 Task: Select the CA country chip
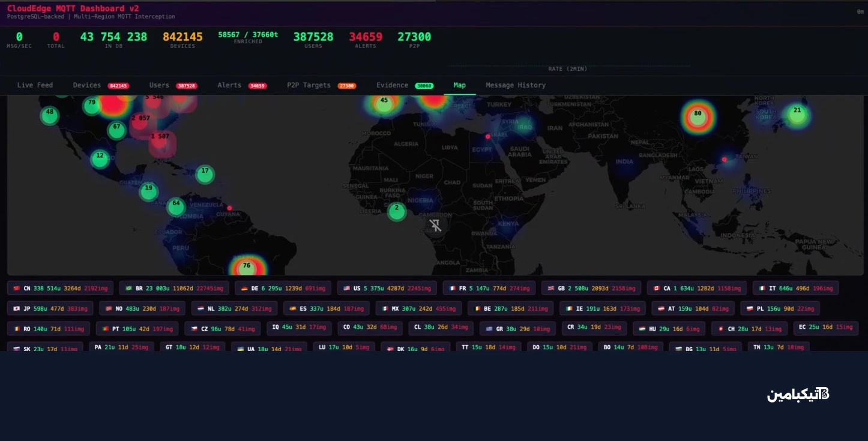click(697, 289)
